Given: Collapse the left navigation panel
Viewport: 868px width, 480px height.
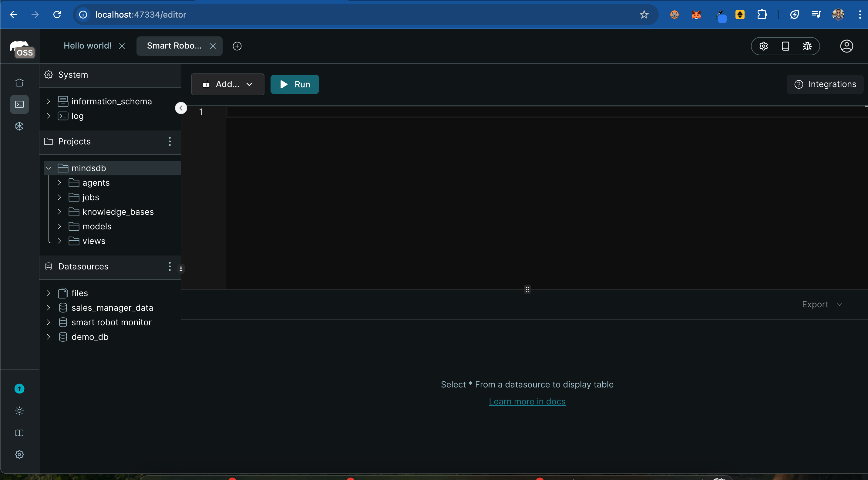Looking at the screenshot, I should (181, 108).
